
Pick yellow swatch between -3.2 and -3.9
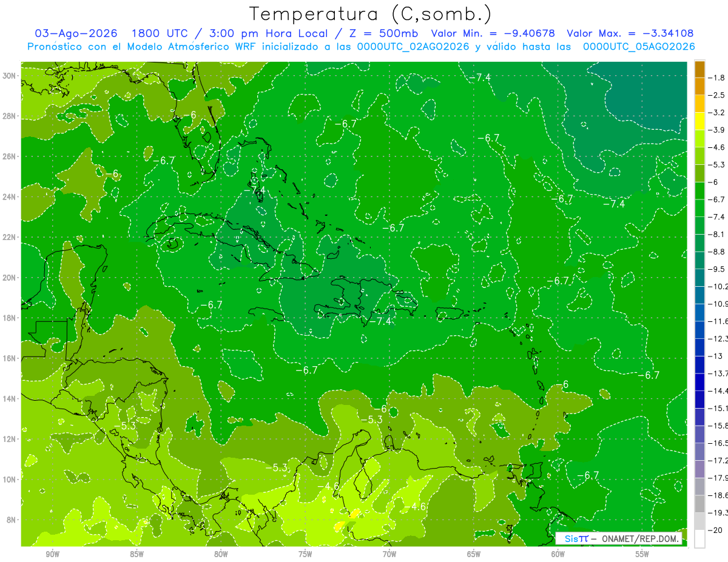(699, 121)
